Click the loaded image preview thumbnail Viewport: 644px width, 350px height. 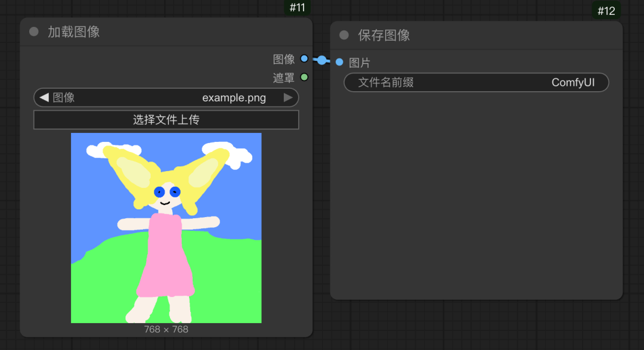point(166,228)
